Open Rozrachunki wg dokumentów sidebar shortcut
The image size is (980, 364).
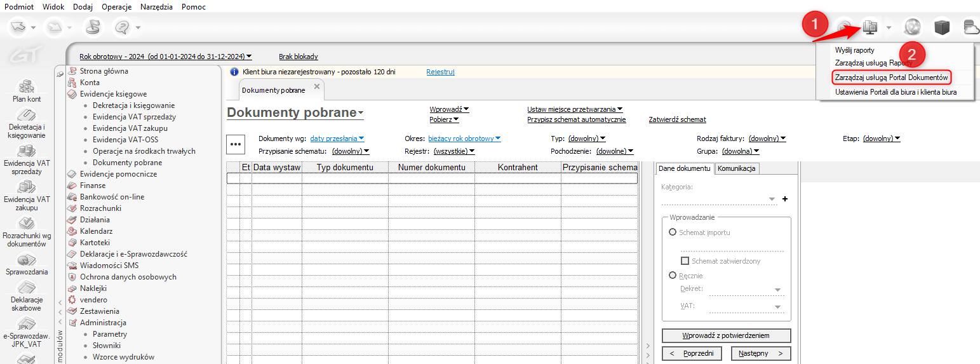pos(27,233)
